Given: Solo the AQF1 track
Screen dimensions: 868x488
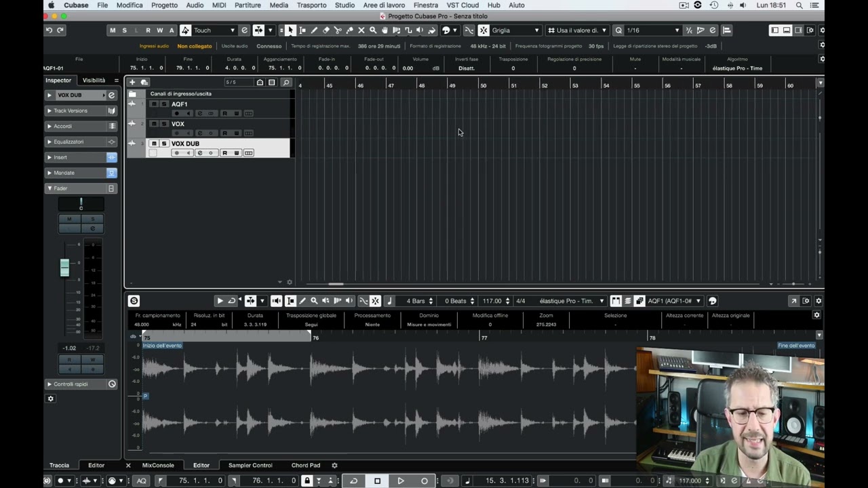Looking at the screenshot, I should pyautogui.click(x=163, y=104).
